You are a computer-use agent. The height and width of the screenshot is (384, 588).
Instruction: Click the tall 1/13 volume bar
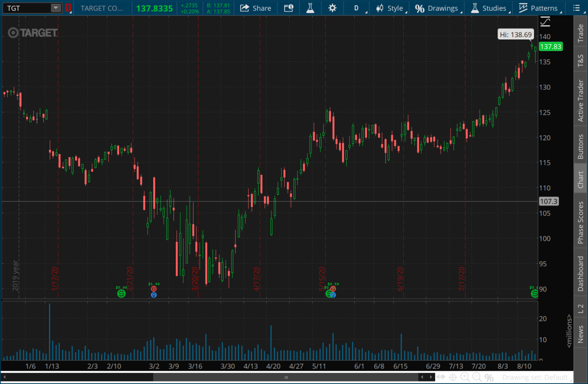point(49,332)
